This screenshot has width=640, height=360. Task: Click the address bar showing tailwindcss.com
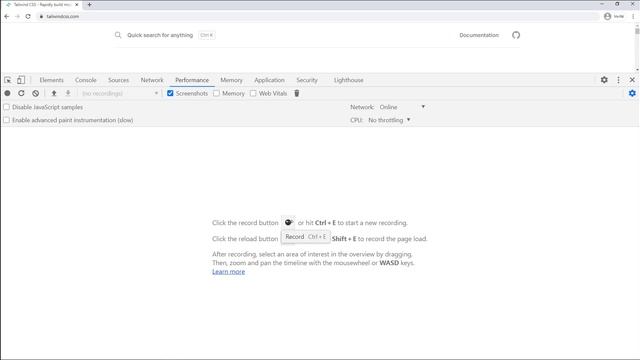[x=318, y=16]
